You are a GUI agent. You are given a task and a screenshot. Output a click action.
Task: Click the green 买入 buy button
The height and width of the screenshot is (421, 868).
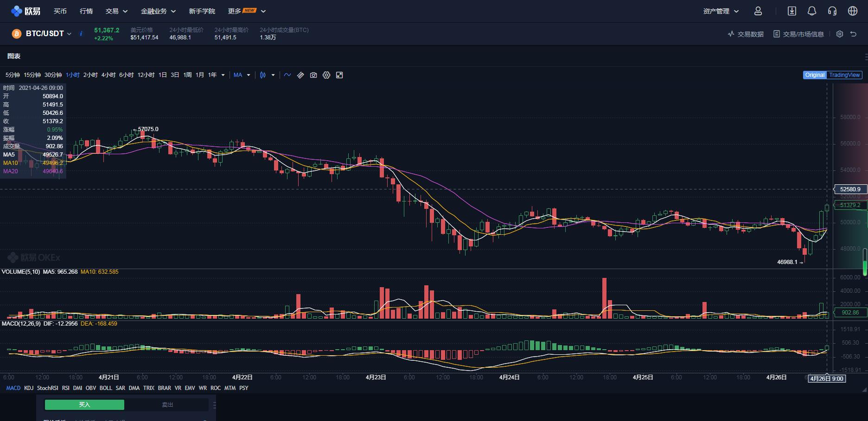coord(84,404)
